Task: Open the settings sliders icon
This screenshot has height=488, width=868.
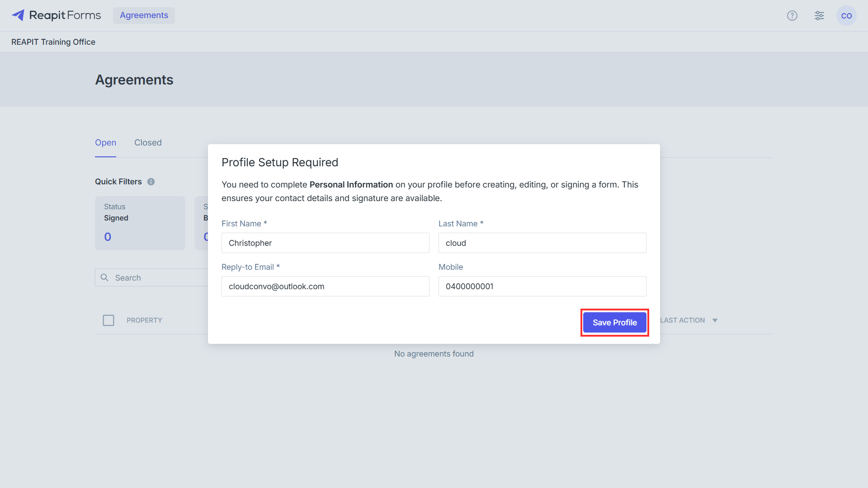Action: (x=819, y=15)
